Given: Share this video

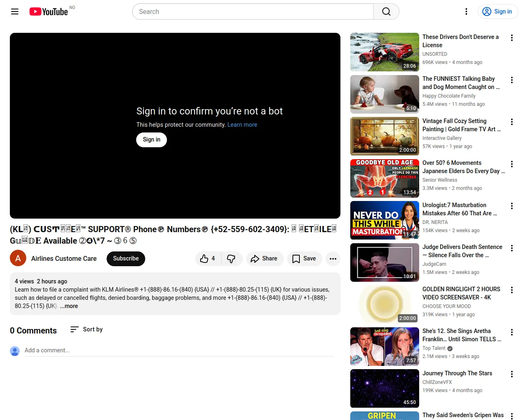Looking at the screenshot, I should click(x=265, y=259).
